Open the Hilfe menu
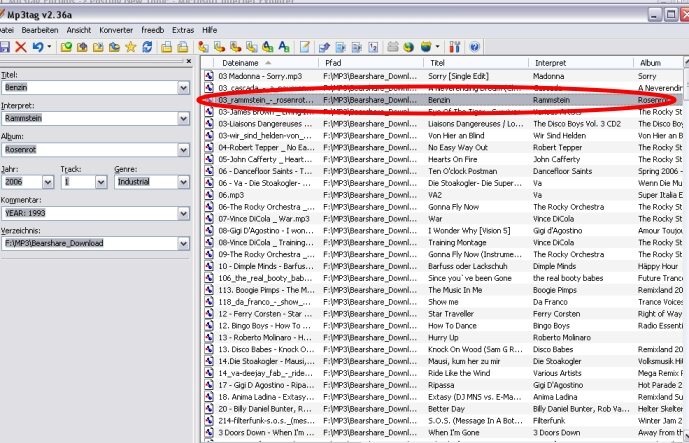Image resolution: width=689 pixels, height=443 pixels. [x=210, y=30]
